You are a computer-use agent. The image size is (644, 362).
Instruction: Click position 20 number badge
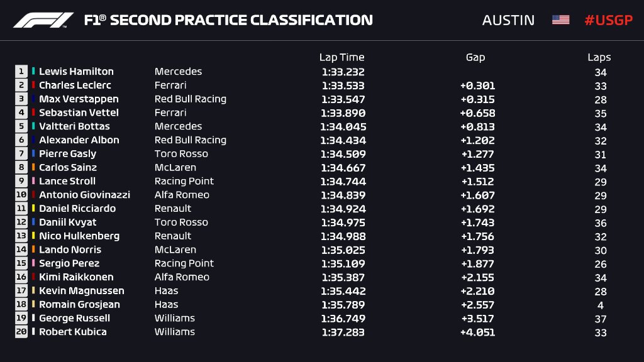click(21, 332)
